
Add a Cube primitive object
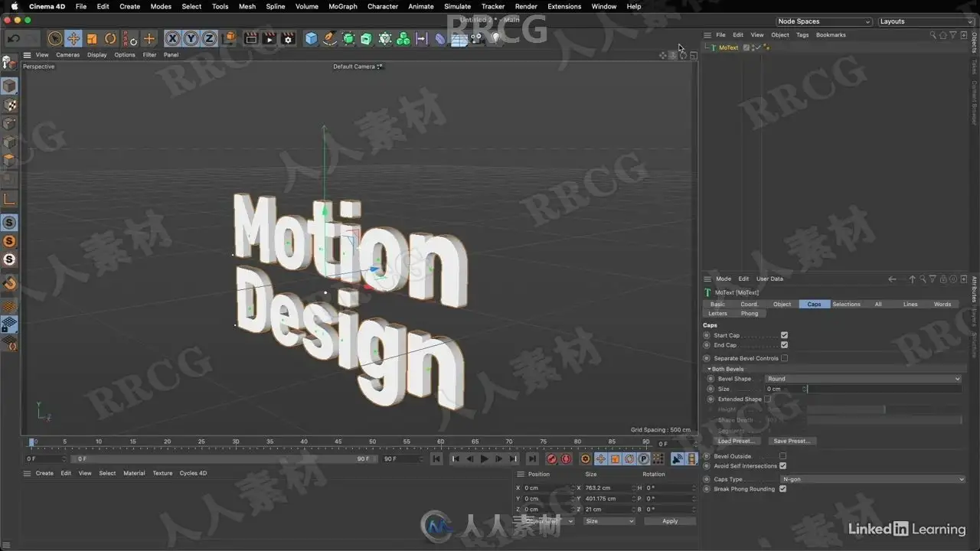[x=311, y=38]
